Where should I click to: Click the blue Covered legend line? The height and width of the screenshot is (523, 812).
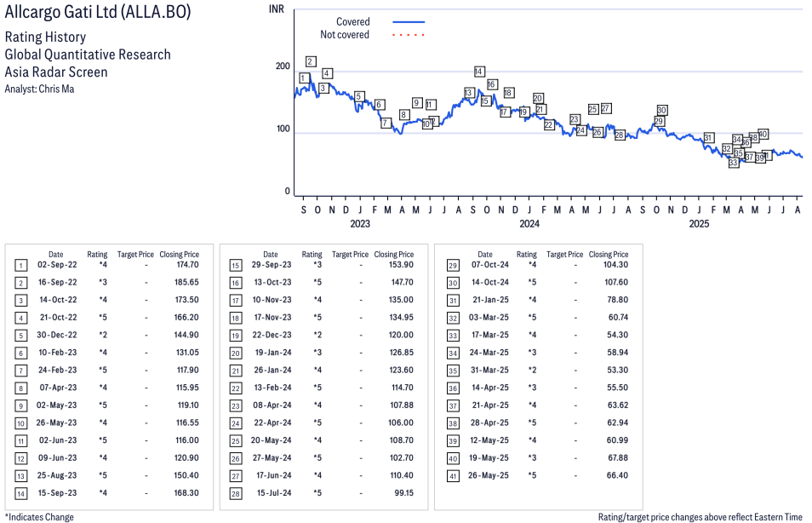coord(409,22)
